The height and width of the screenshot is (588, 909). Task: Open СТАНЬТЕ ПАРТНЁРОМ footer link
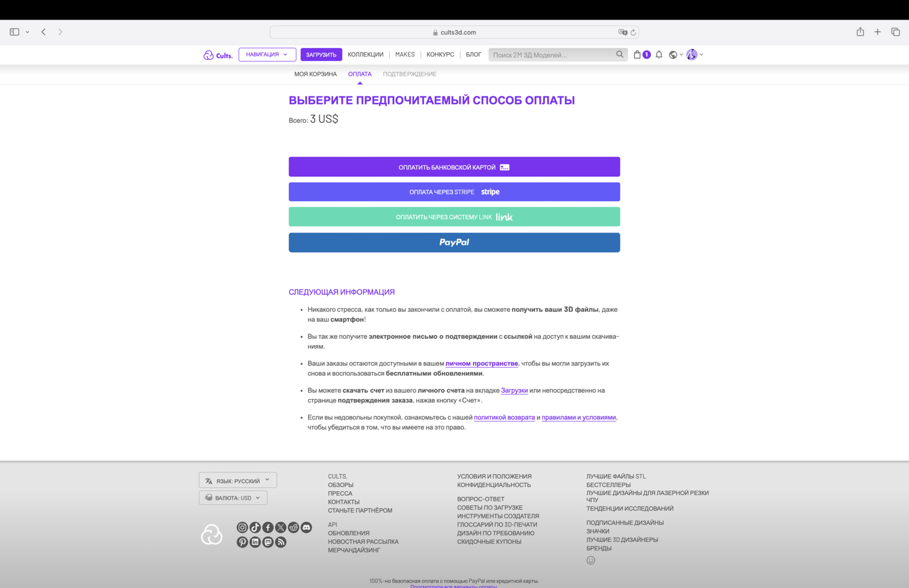click(360, 511)
